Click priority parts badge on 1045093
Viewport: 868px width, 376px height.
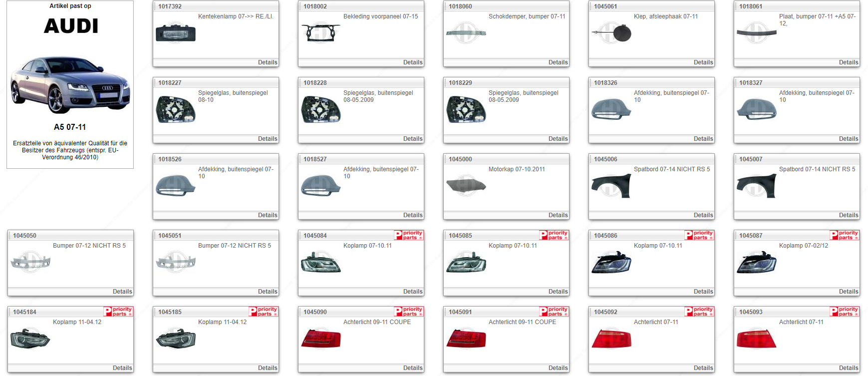click(845, 312)
